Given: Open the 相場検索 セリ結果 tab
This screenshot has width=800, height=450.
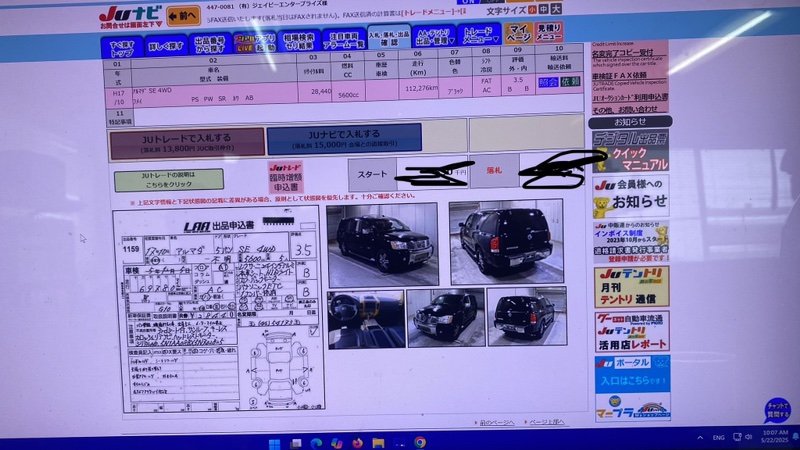Looking at the screenshot, I should pos(299,41).
